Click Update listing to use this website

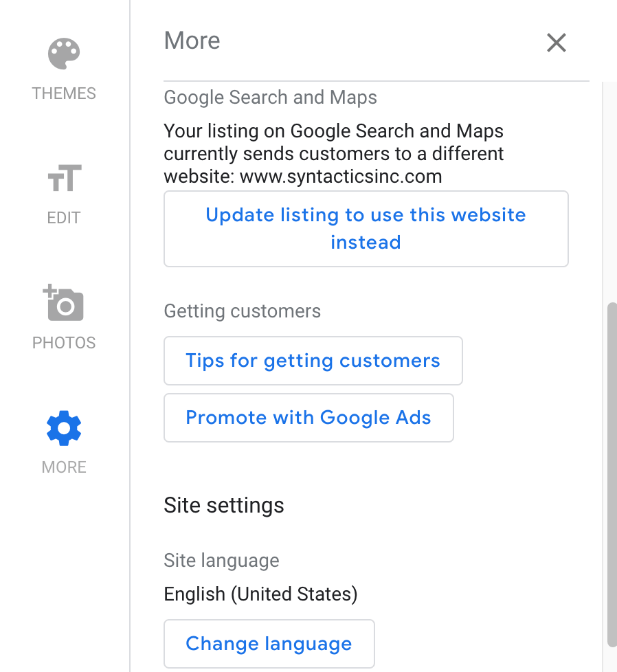pos(366,229)
